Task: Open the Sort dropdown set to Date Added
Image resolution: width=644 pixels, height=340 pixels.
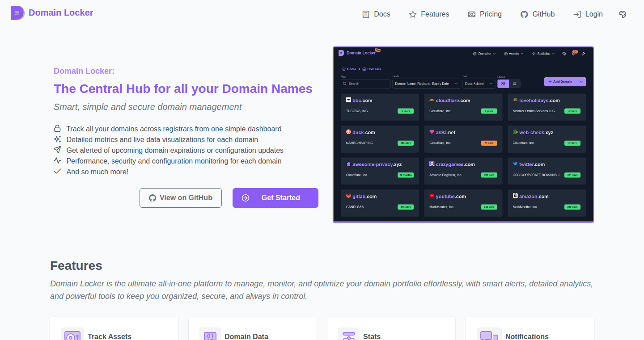Action: click(x=479, y=84)
